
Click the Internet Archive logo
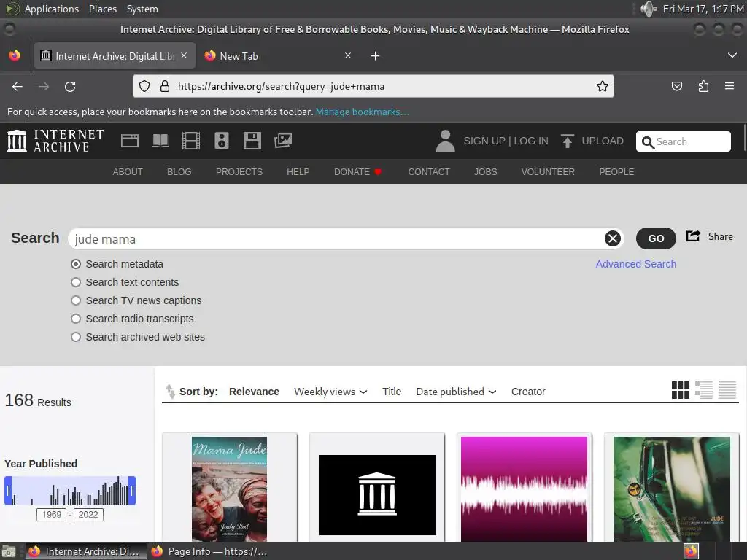(55, 141)
